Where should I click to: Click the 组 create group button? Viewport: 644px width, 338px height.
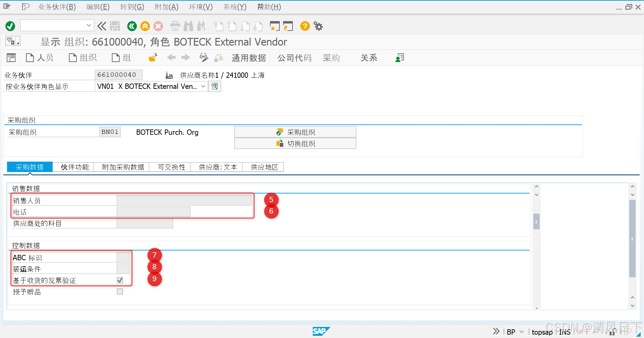[121, 58]
